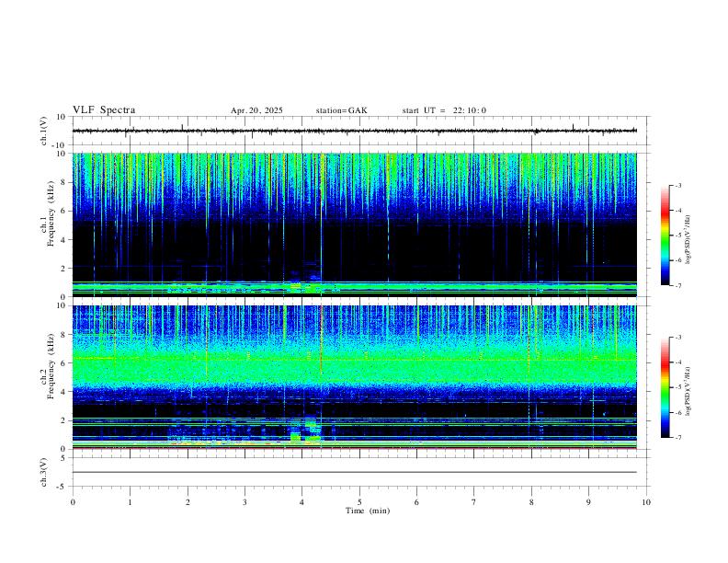
Task: Click the time axis tick label "8"
Action: 531,502
